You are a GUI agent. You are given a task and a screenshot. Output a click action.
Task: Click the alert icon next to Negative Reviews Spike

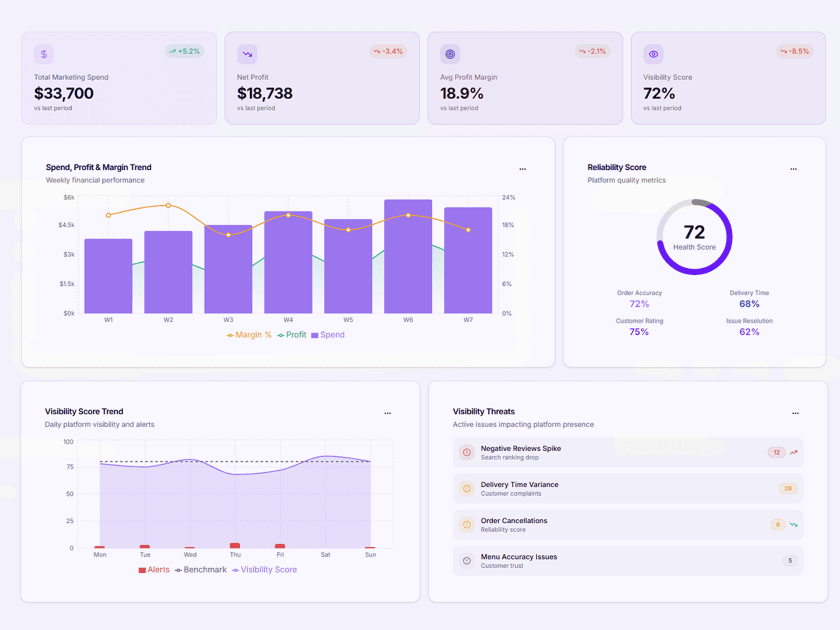466,452
